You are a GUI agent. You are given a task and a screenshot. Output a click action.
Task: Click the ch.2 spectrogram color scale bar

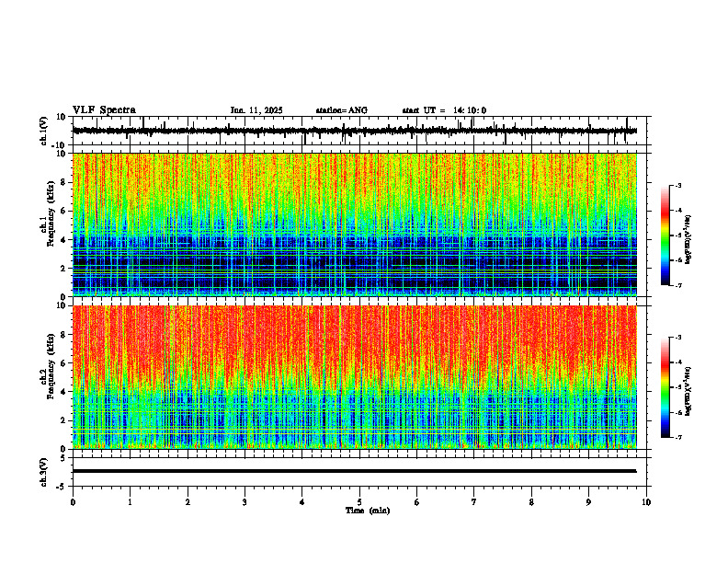click(665, 387)
